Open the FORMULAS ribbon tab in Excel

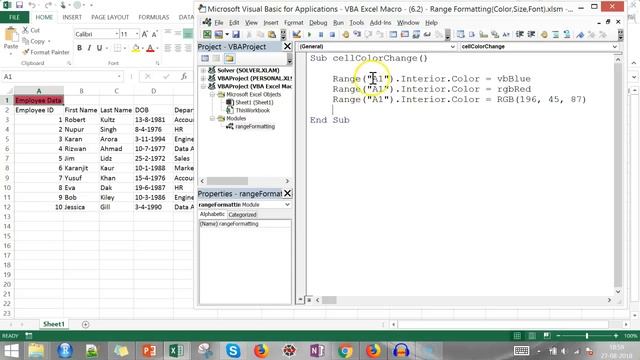coord(153,17)
